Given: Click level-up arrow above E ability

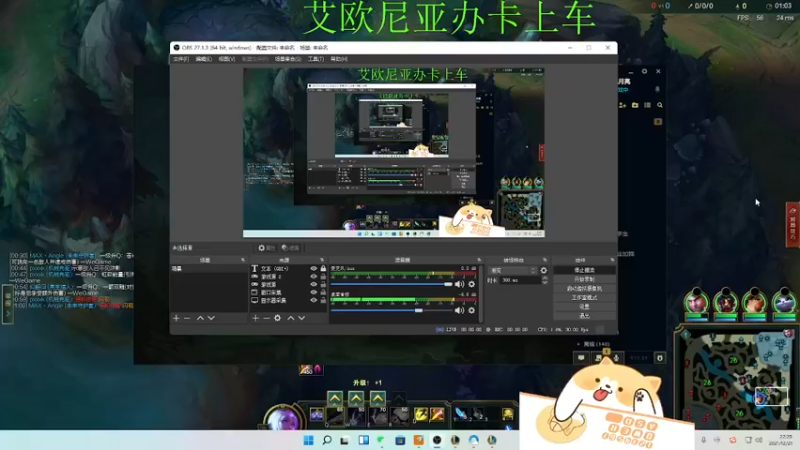Looking at the screenshot, I should pyautogui.click(x=378, y=398).
